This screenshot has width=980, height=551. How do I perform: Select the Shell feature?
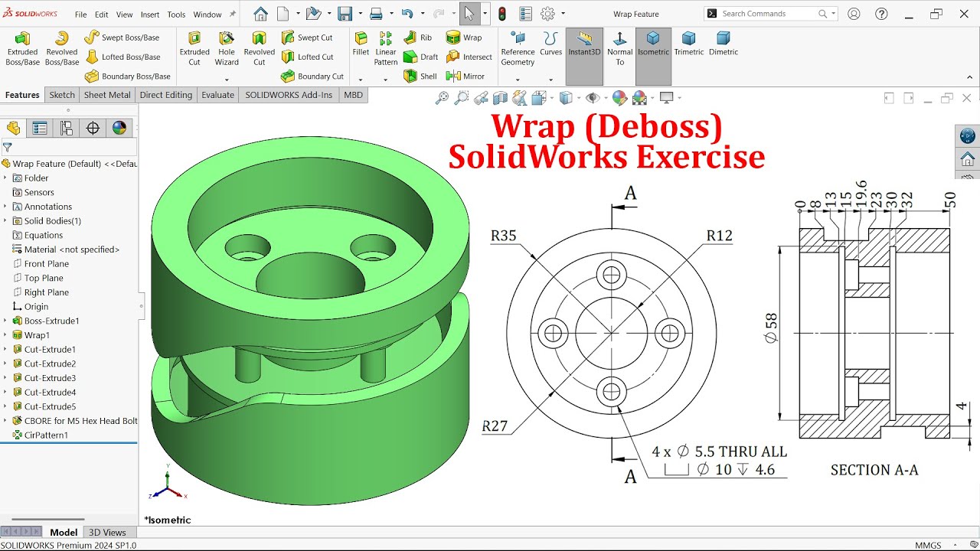pyautogui.click(x=420, y=76)
